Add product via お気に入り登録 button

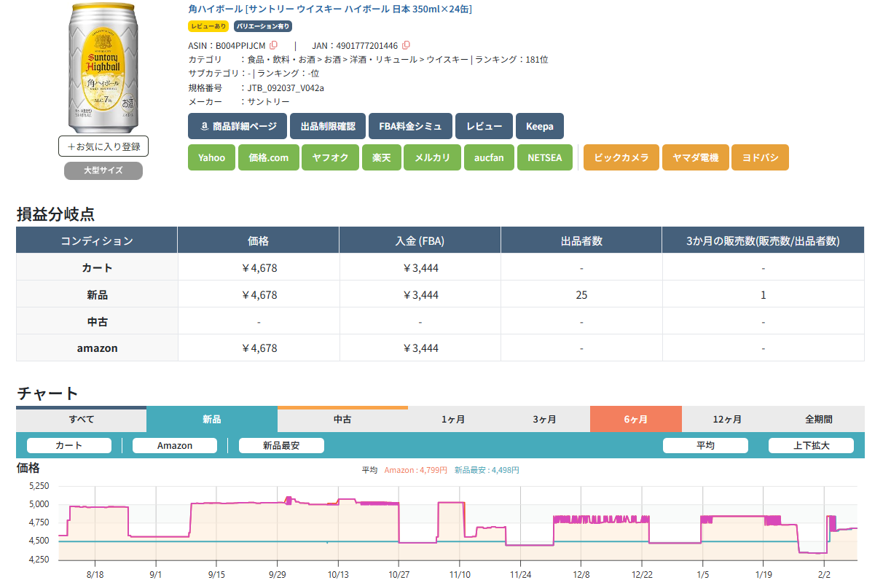[103, 146]
